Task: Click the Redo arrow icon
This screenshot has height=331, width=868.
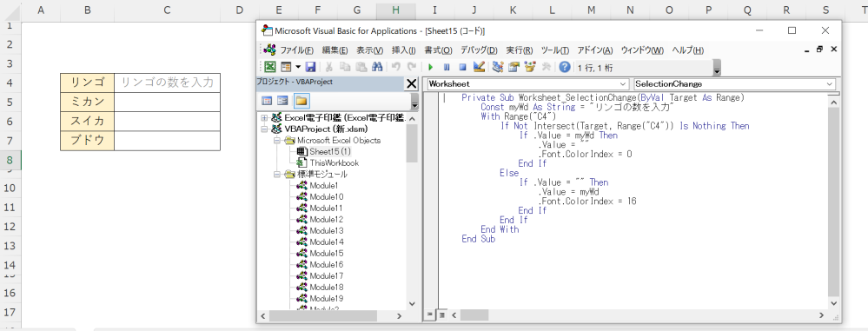Action: (x=411, y=67)
